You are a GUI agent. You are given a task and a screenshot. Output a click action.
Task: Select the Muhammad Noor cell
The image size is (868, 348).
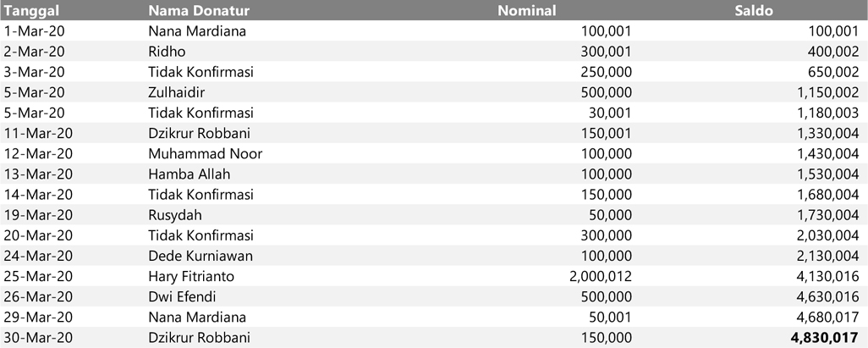(x=205, y=153)
